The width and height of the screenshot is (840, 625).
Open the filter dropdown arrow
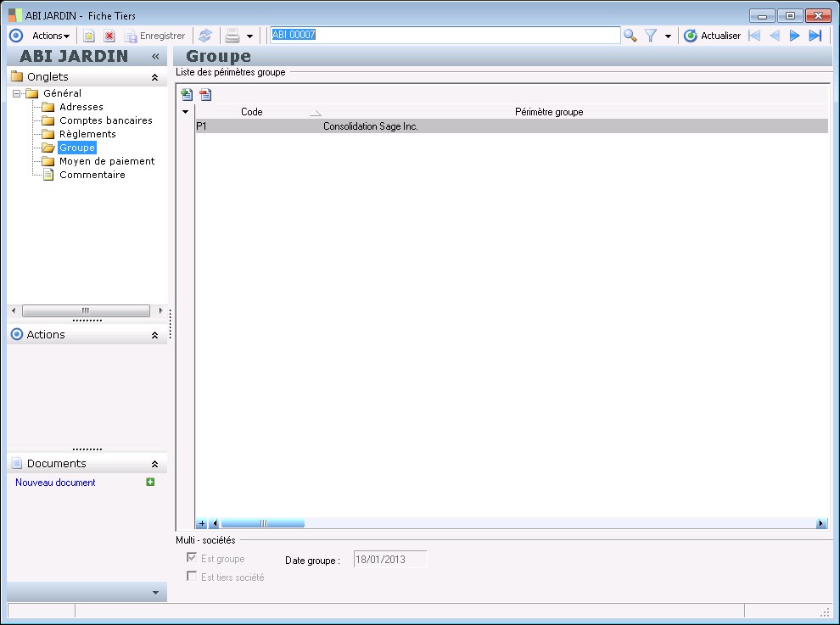668,36
